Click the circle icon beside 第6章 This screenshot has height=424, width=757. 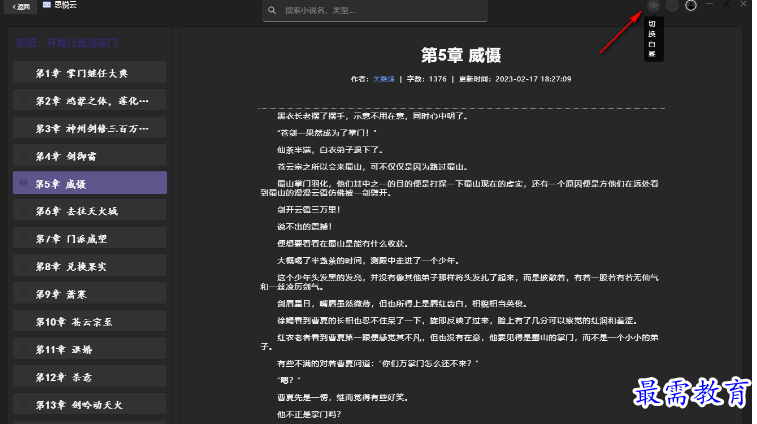click(x=23, y=210)
